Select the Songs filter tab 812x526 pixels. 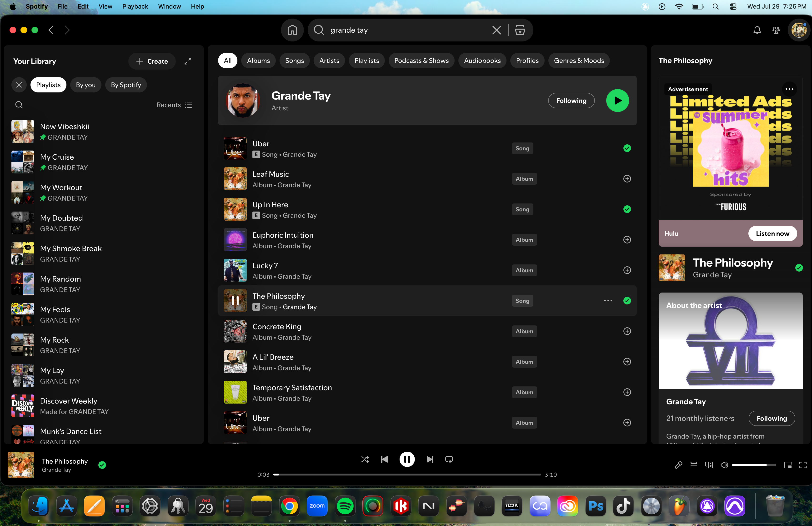click(x=294, y=61)
